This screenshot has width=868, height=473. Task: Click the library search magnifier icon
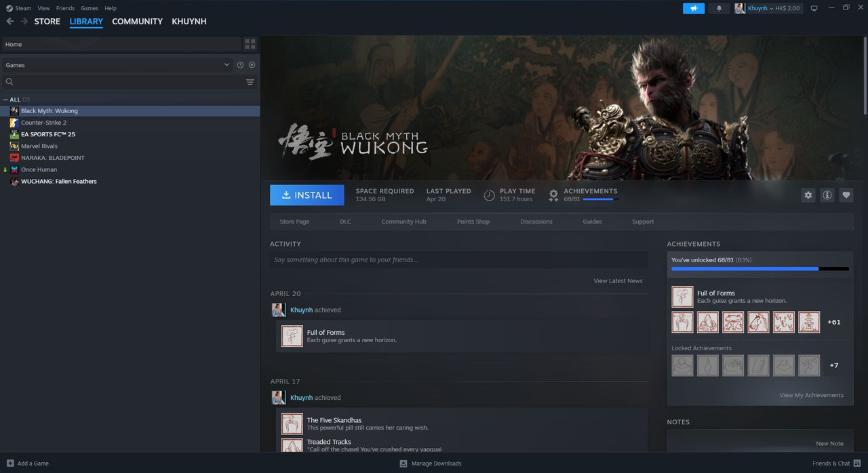point(9,82)
